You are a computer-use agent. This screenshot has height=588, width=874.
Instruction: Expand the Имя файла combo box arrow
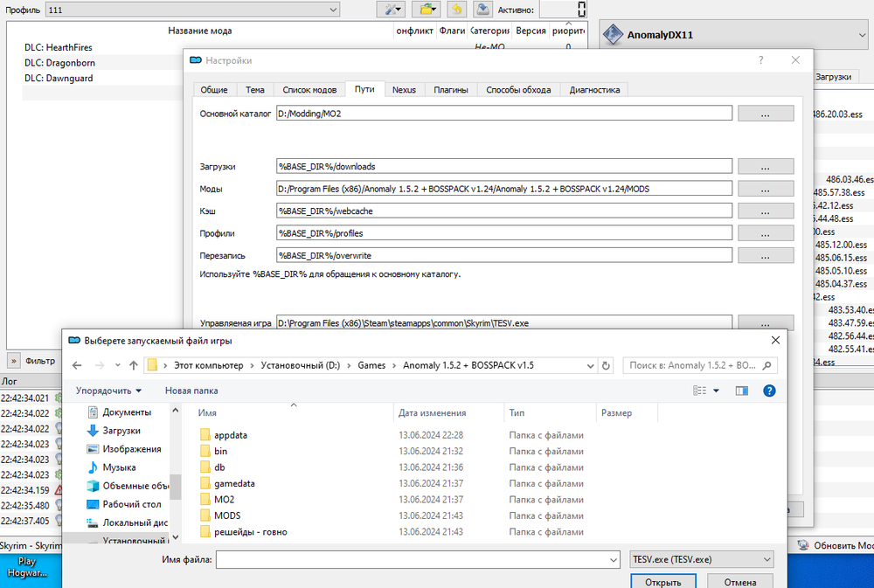tap(614, 559)
